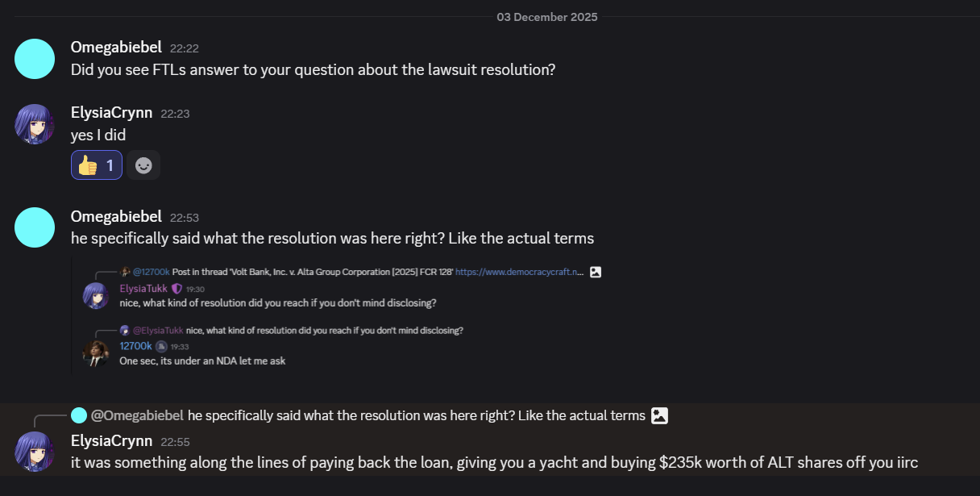
Task: Open the add reaction smiley picker
Action: tap(143, 165)
